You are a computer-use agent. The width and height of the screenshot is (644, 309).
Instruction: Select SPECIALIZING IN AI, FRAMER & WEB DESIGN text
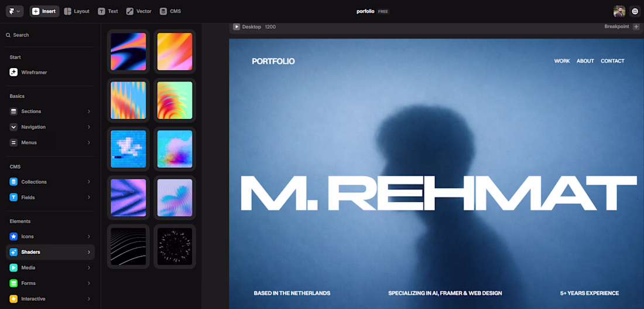click(x=445, y=293)
